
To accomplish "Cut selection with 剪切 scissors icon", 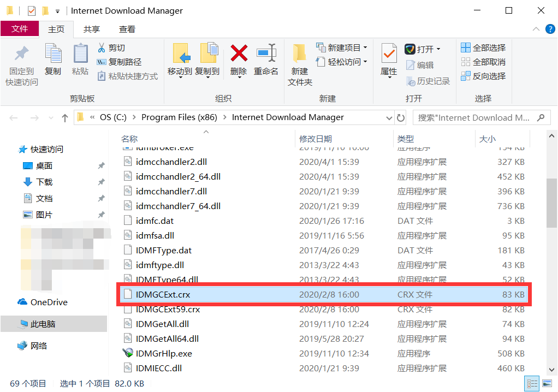I will point(111,48).
